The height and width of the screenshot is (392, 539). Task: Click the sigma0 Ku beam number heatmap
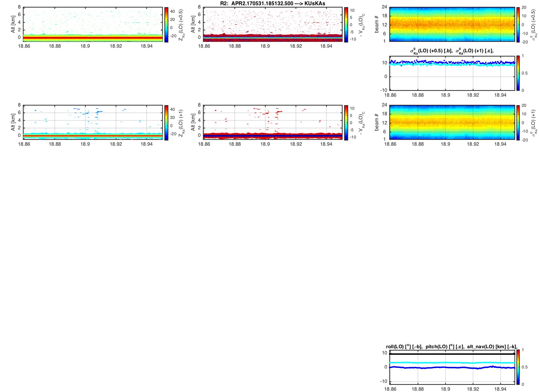click(452, 24)
